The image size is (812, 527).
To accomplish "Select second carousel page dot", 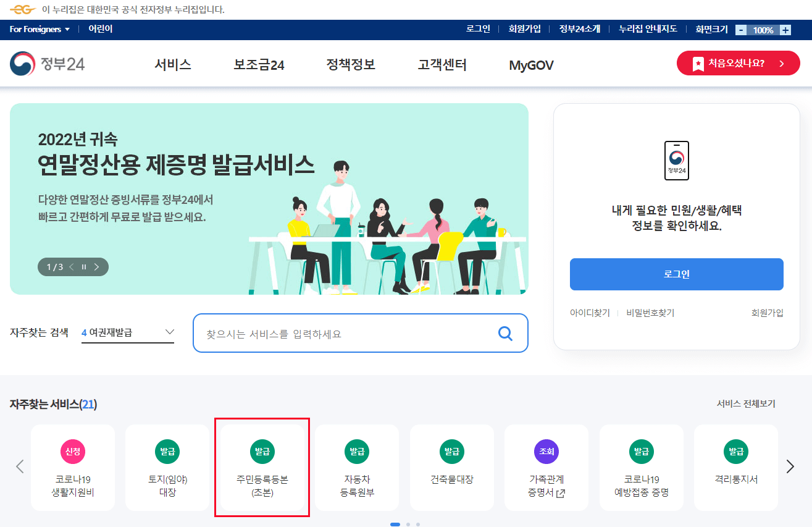I will coord(408,525).
